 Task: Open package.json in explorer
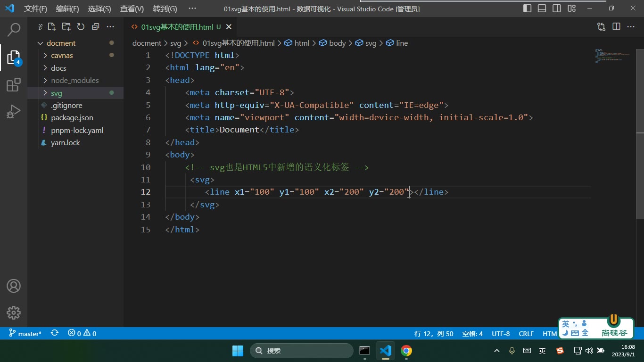pyautogui.click(x=75, y=117)
